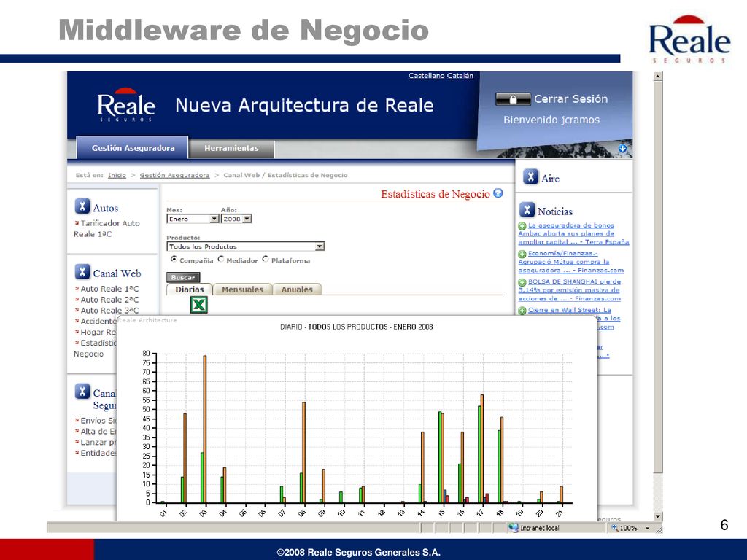This screenshot has width=747, height=560.
Task: Click the green icon beside Bolsa de Shanghai news
Action: (x=522, y=282)
